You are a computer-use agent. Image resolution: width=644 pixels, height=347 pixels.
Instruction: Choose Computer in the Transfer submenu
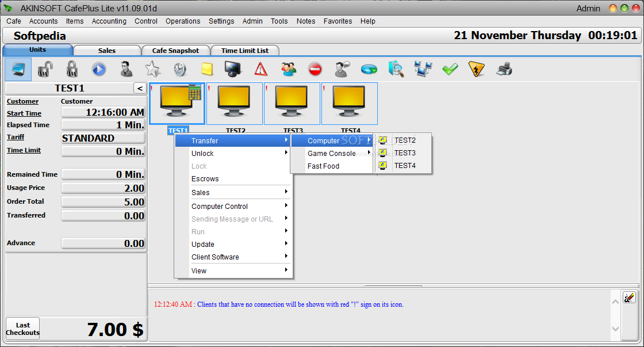332,140
